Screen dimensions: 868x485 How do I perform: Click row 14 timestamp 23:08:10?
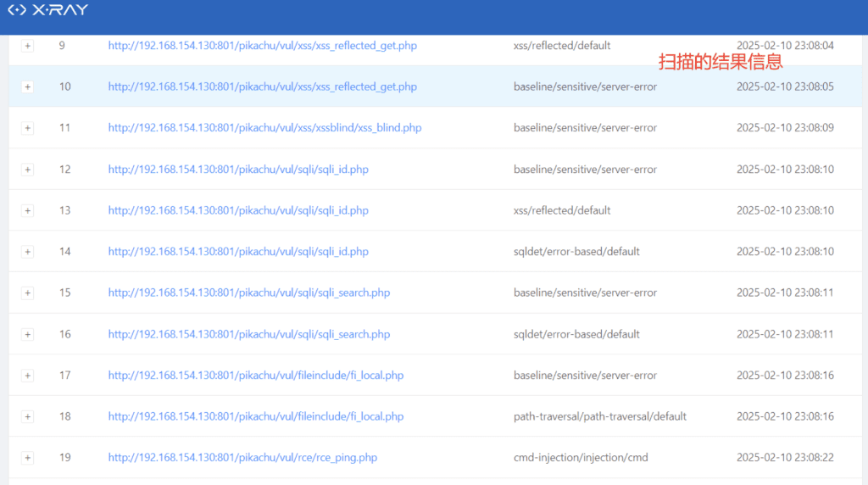tap(785, 251)
